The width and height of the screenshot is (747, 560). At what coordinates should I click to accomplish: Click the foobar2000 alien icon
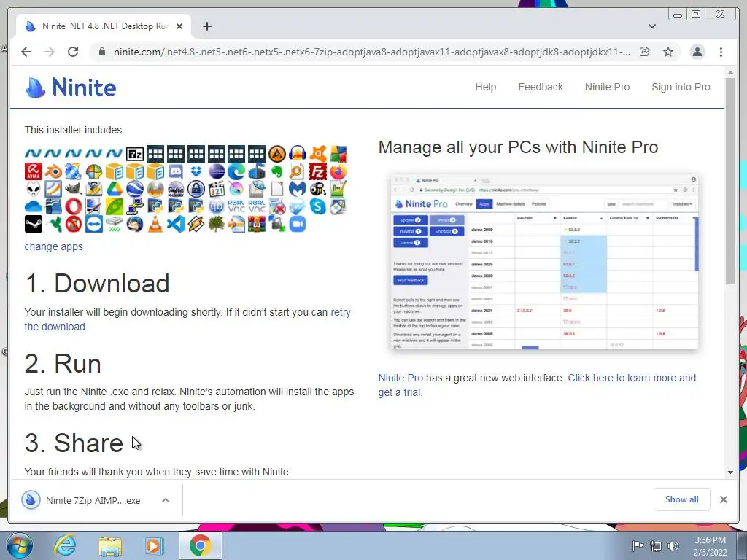pyautogui.click(x=34, y=189)
